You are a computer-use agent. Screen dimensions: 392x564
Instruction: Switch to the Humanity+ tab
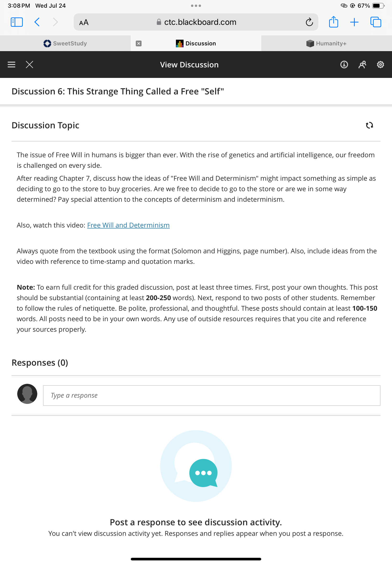coord(327,43)
